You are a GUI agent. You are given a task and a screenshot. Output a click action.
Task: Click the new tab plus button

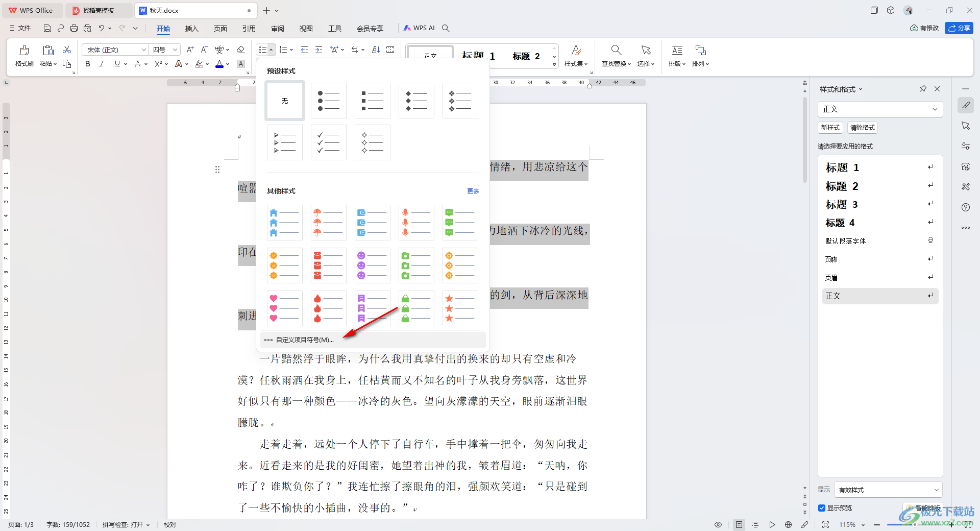point(266,10)
